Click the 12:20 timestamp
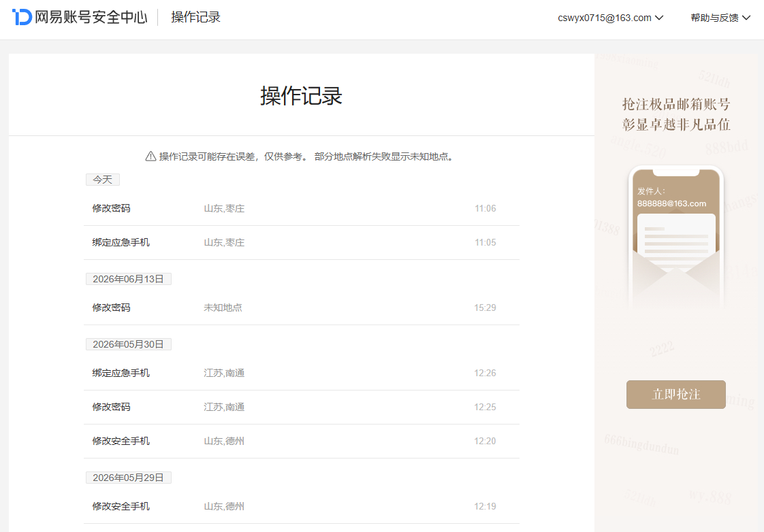Screen dimensions: 764x532 click(x=485, y=441)
